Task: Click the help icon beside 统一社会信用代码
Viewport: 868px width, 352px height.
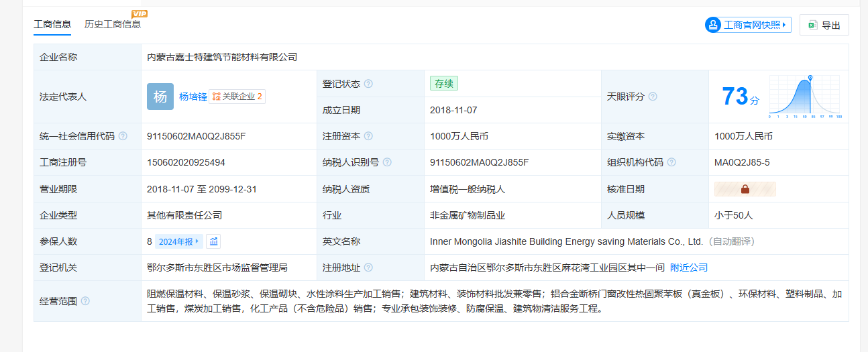Action: click(123, 136)
